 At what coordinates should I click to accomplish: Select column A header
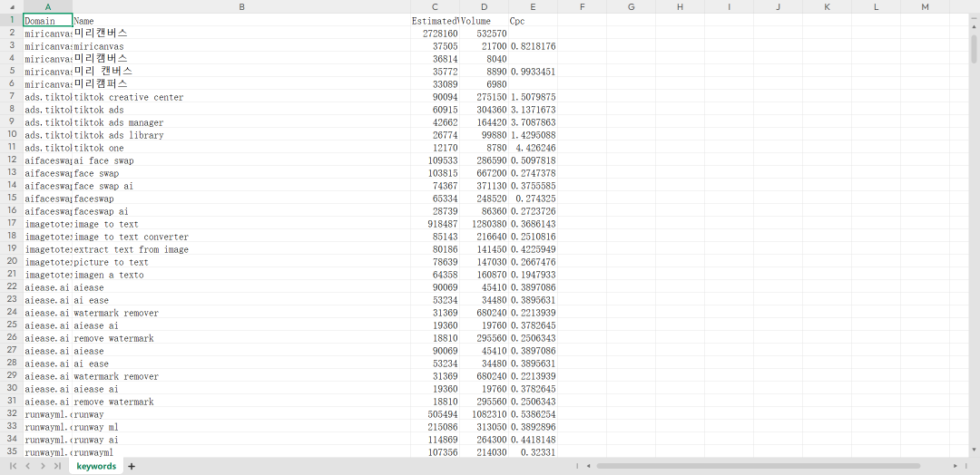coord(48,7)
